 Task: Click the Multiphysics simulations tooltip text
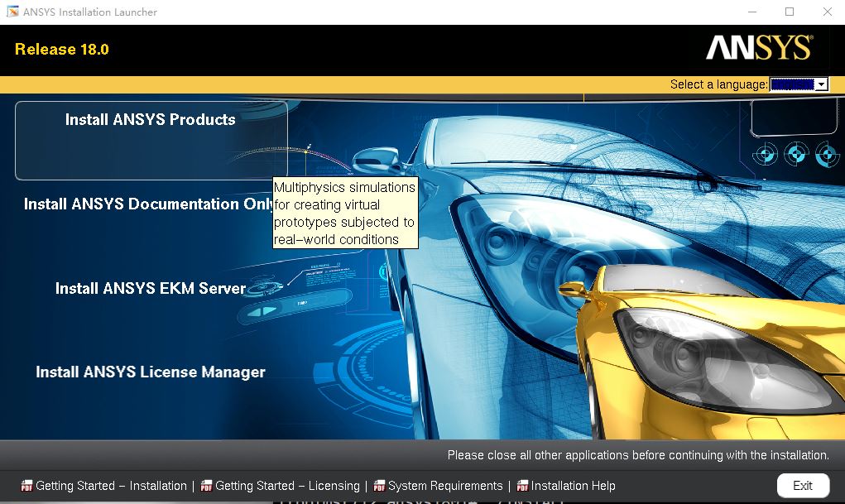pos(345,213)
